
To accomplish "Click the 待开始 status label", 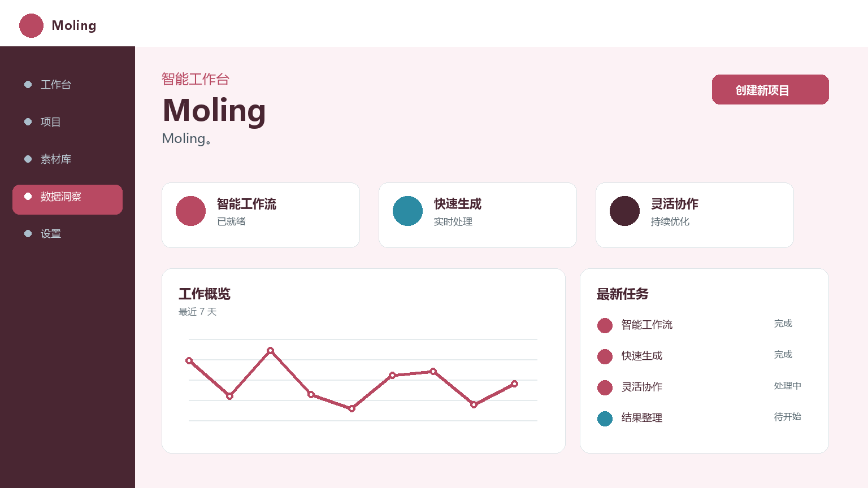I will (x=787, y=417).
